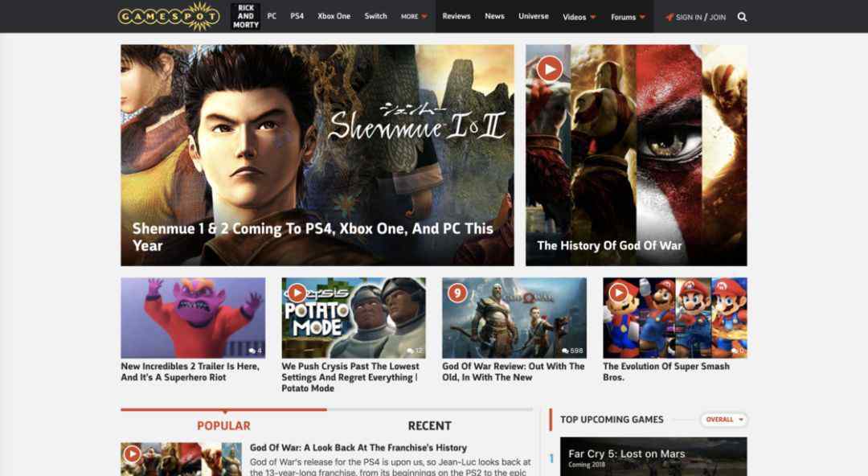Expand the MORE platforms dropdown

tap(414, 17)
